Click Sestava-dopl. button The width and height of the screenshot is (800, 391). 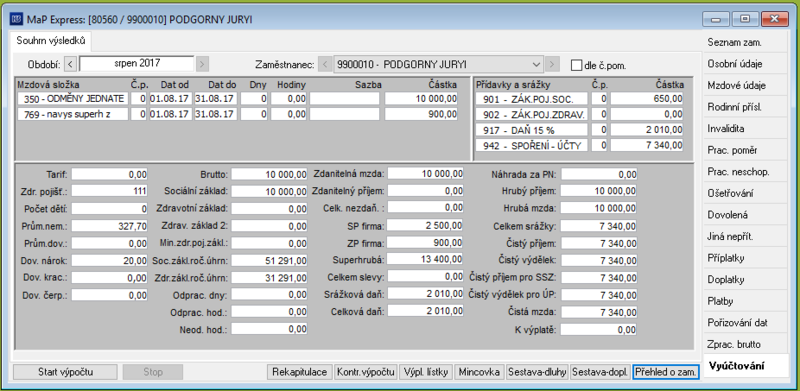599,372
